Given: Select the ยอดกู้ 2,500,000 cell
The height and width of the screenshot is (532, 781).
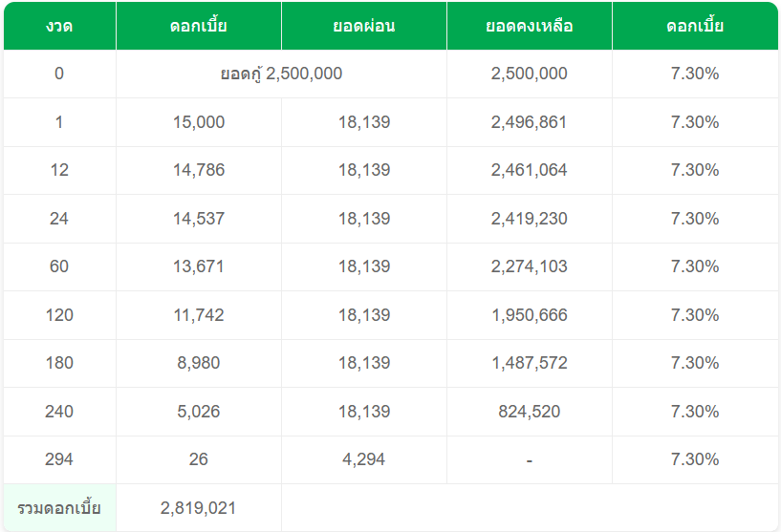Looking at the screenshot, I should (x=281, y=74).
